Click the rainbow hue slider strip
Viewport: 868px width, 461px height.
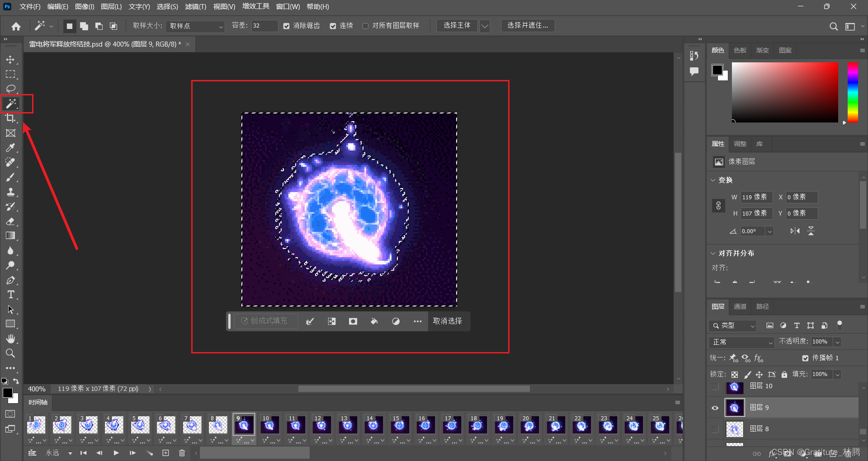(x=853, y=92)
